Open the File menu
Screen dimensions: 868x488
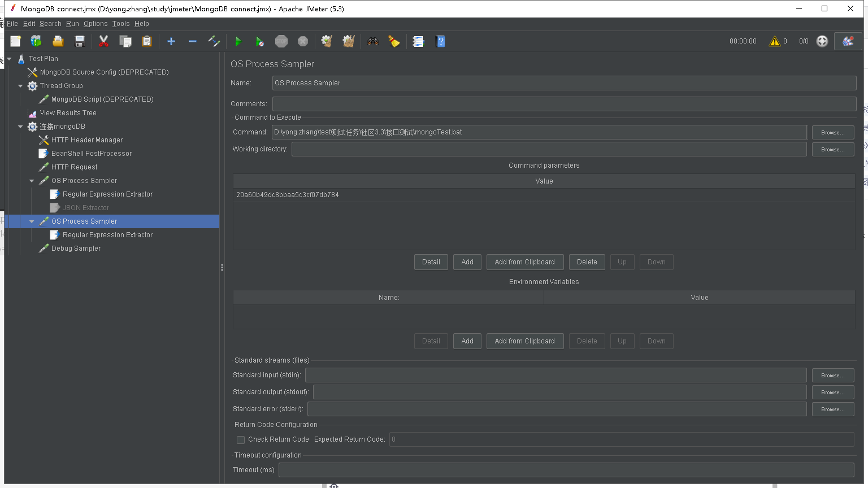point(12,24)
